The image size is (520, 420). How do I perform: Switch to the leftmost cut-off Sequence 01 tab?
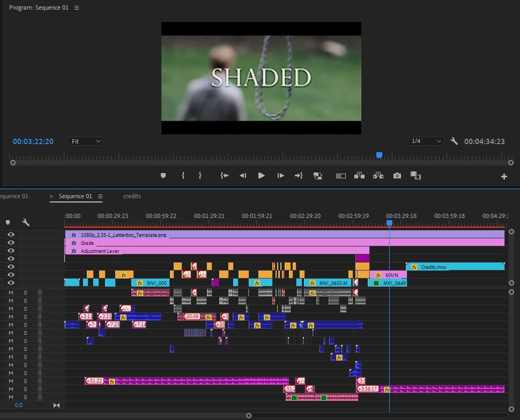click(14, 196)
